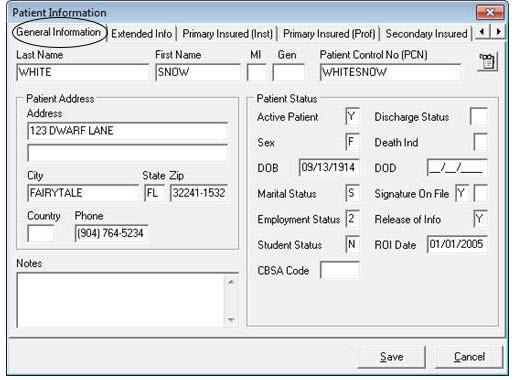Click the notepad icon beside PCN field

click(488, 61)
